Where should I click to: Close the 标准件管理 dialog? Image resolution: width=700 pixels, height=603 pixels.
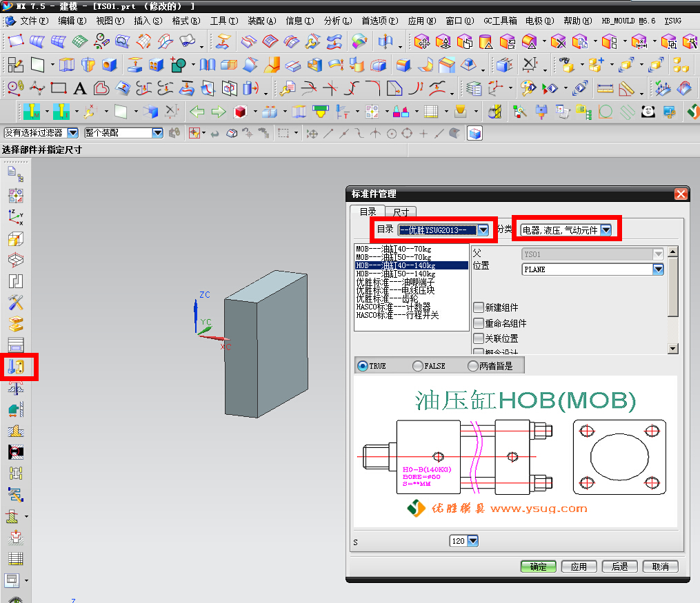[x=681, y=194]
